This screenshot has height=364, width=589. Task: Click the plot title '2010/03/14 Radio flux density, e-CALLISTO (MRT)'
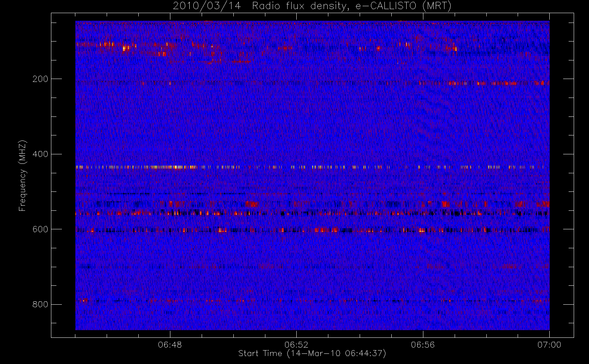click(312, 6)
